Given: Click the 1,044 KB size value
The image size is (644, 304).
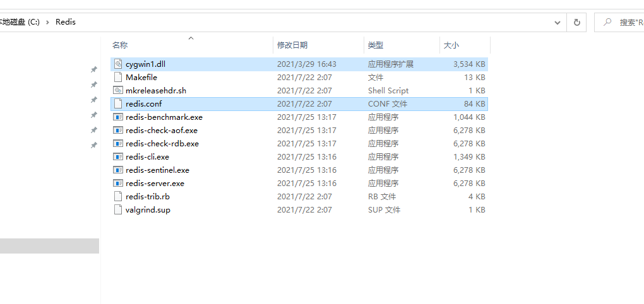Looking at the screenshot, I should (469, 117).
